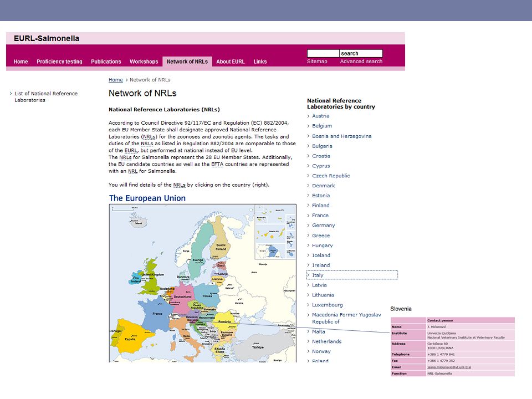Open the Belgium country link
Image resolution: width=532 pixels, height=399 pixels.
322,126
